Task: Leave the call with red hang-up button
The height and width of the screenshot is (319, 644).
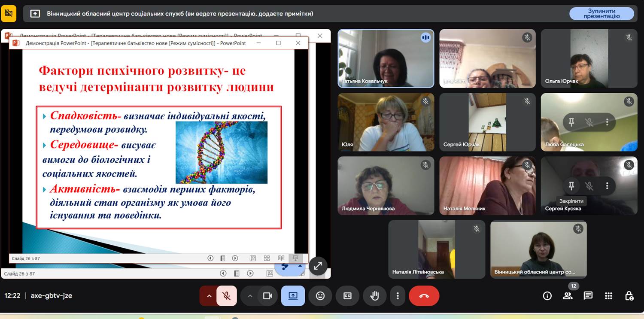Action: click(x=424, y=296)
